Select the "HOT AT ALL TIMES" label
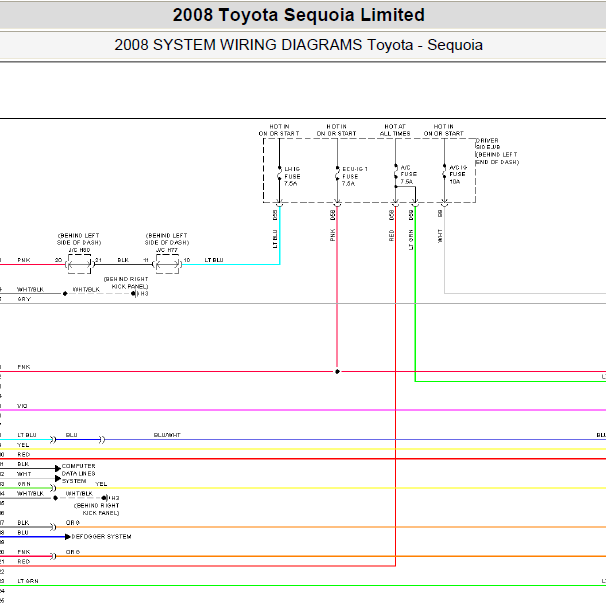 click(x=395, y=130)
